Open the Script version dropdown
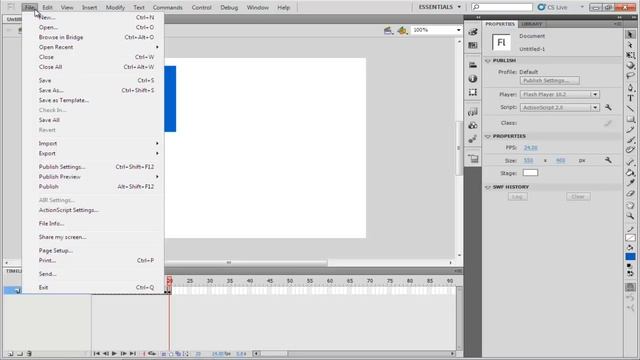The image size is (640, 360). coord(595,107)
